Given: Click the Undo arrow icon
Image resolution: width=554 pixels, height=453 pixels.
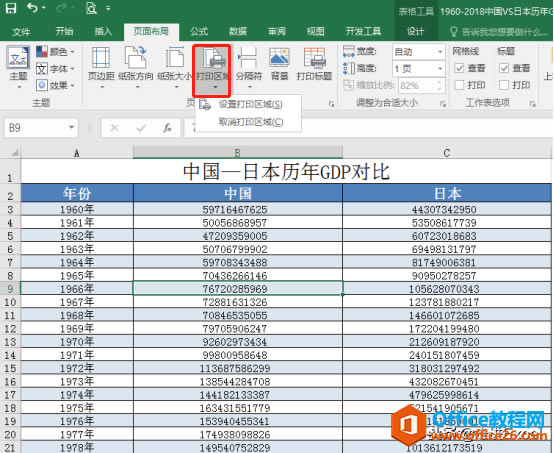Looking at the screenshot, I should (x=33, y=7).
